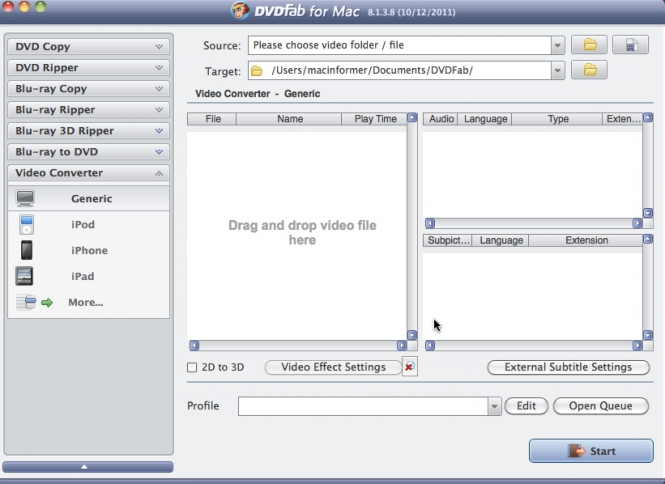Choose Generic in Video Converter list
The height and width of the screenshot is (484, 665).
pos(88,199)
